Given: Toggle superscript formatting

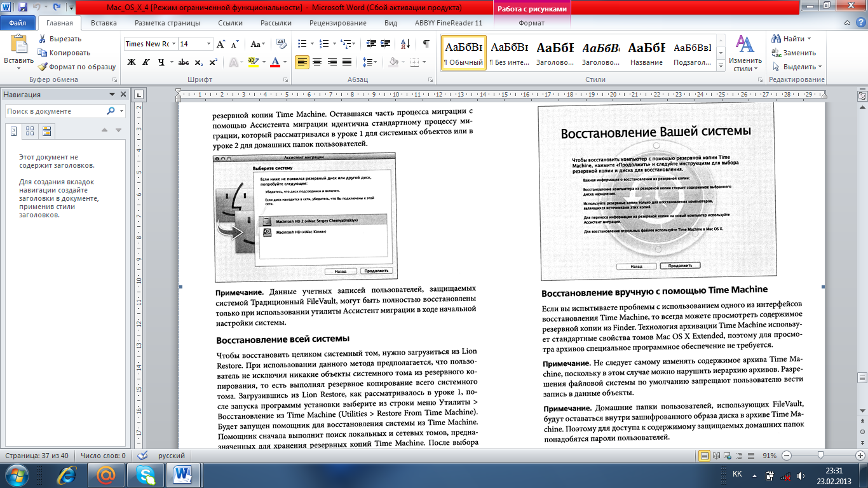Looking at the screenshot, I should point(213,62).
